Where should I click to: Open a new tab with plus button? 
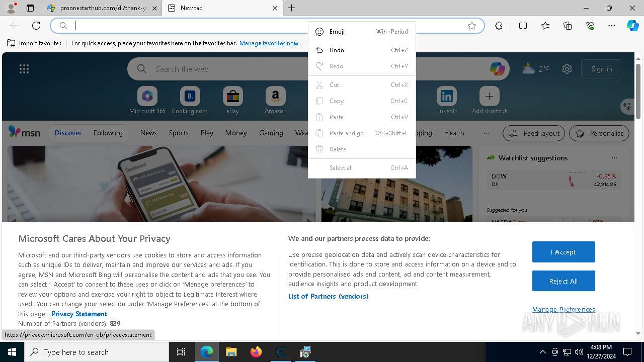pyautogui.click(x=291, y=8)
